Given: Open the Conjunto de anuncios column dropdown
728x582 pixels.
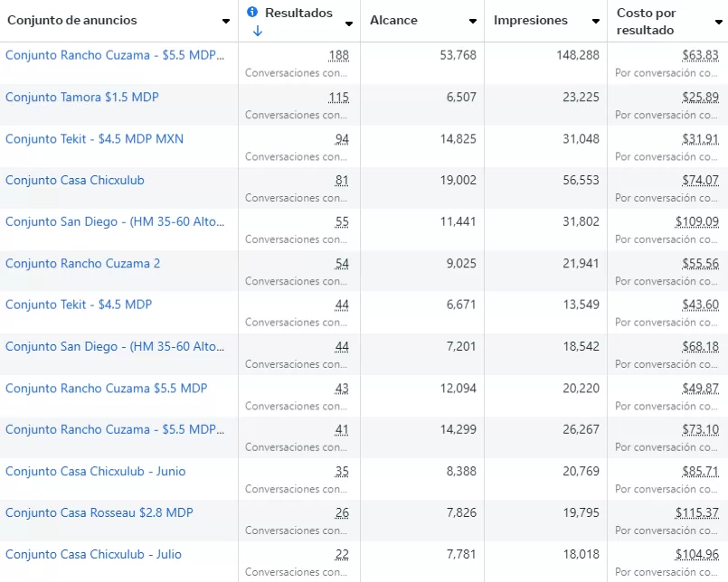Looking at the screenshot, I should click(226, 21).
